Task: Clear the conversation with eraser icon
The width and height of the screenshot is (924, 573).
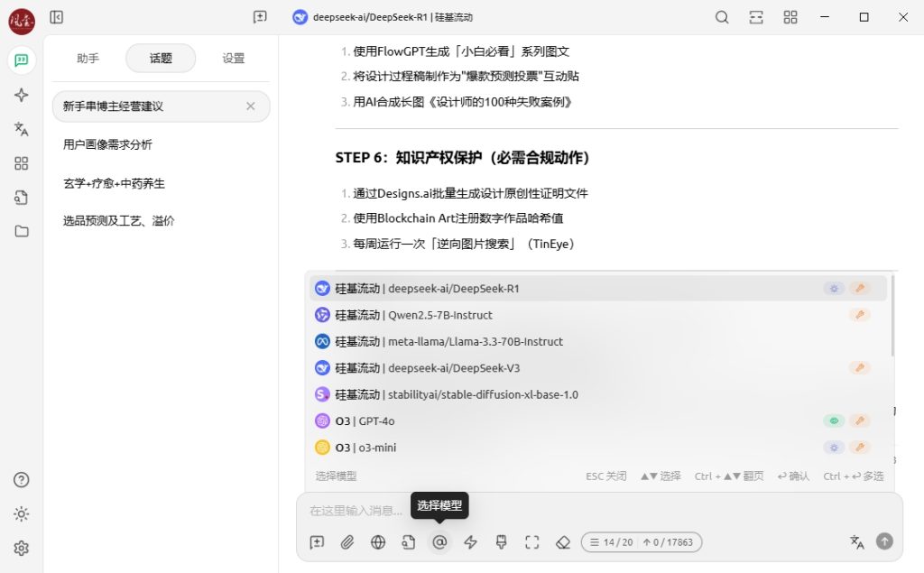Action: pos(563,542)
